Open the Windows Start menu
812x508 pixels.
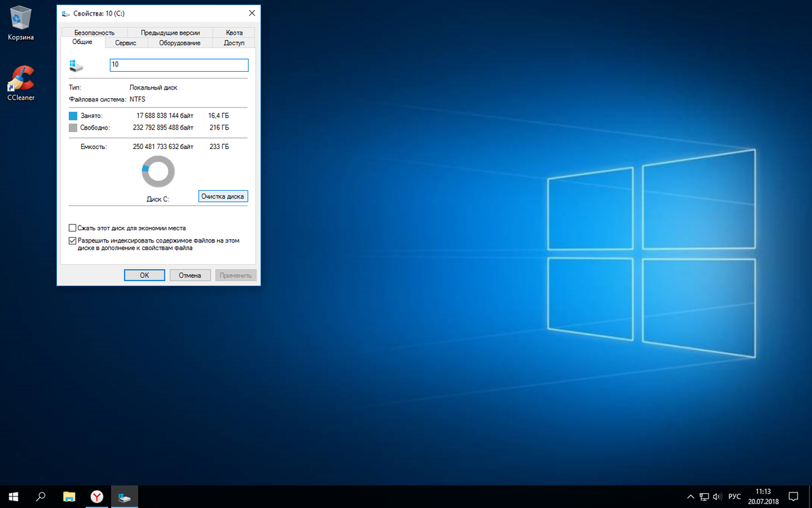click(x=14, y=496)
